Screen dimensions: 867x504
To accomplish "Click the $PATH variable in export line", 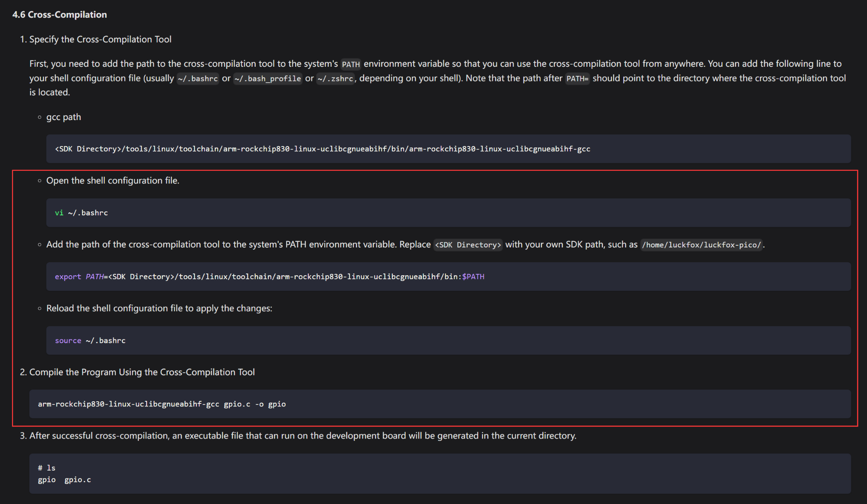I will tap(473, 276).
